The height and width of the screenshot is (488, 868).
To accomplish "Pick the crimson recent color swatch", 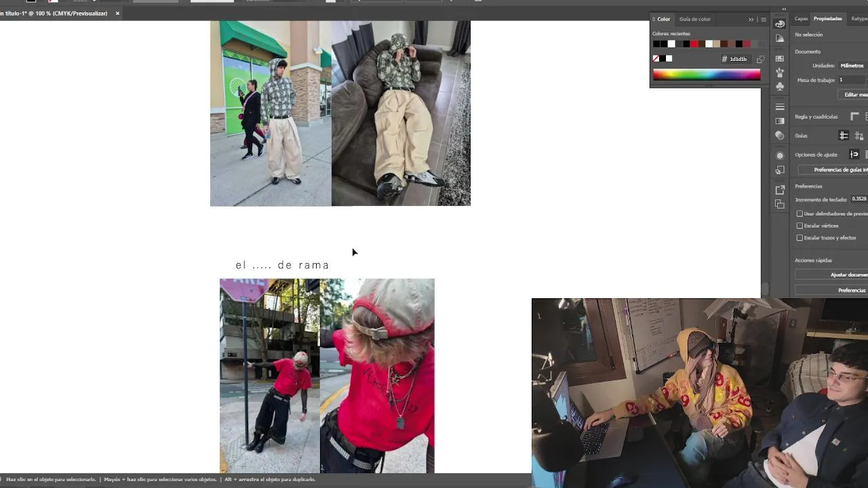I will click(x=747, y=44).
